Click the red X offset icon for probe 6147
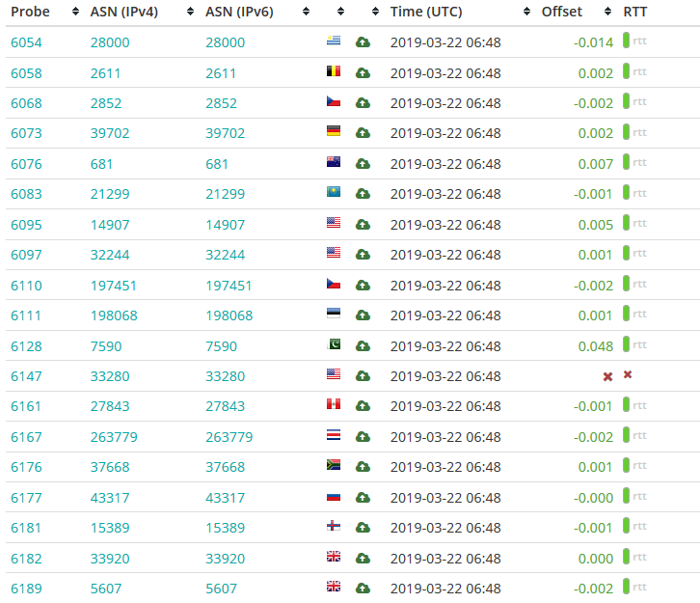 pos(607,377)
